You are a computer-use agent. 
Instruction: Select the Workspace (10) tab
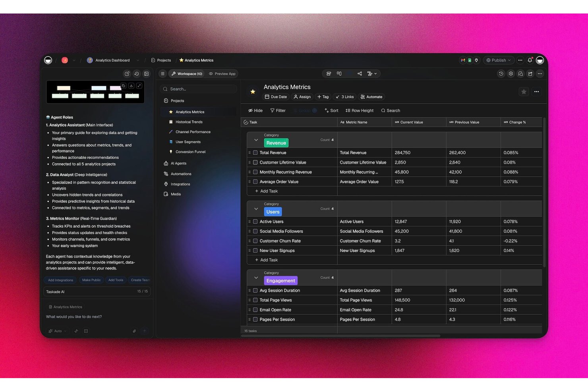(187, 73)
